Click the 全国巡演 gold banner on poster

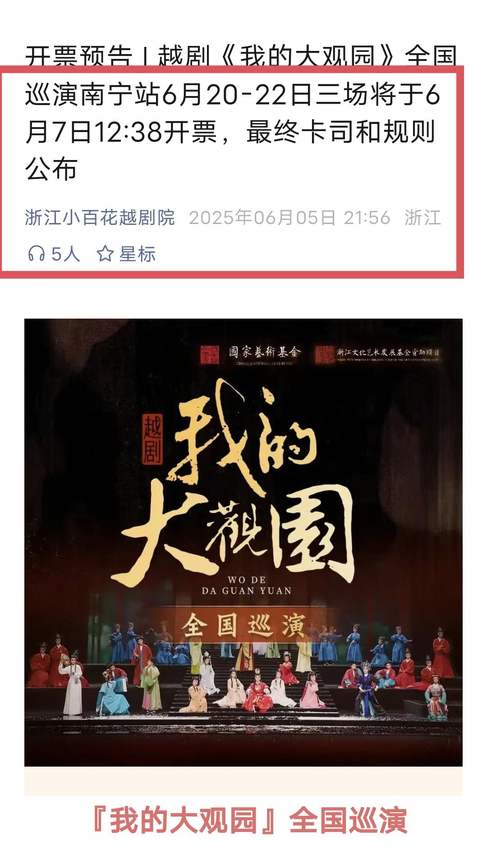coord(244,625)
